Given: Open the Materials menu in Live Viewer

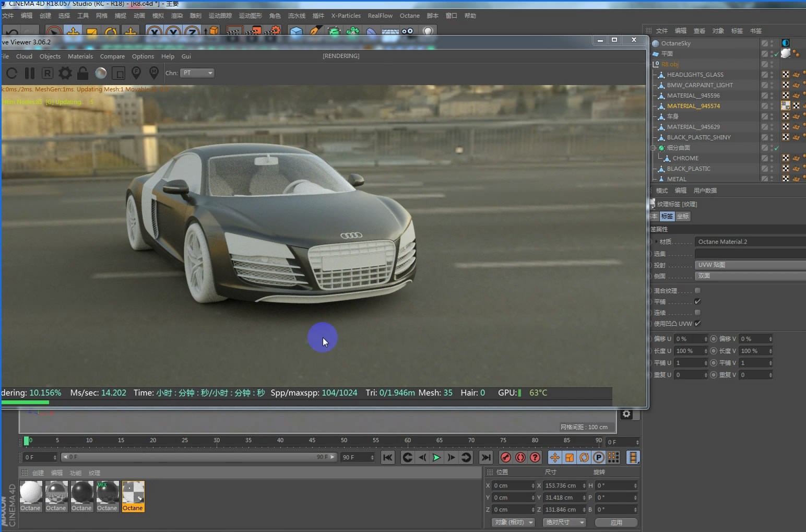Looking at the screenshot, I should point(80,56).
